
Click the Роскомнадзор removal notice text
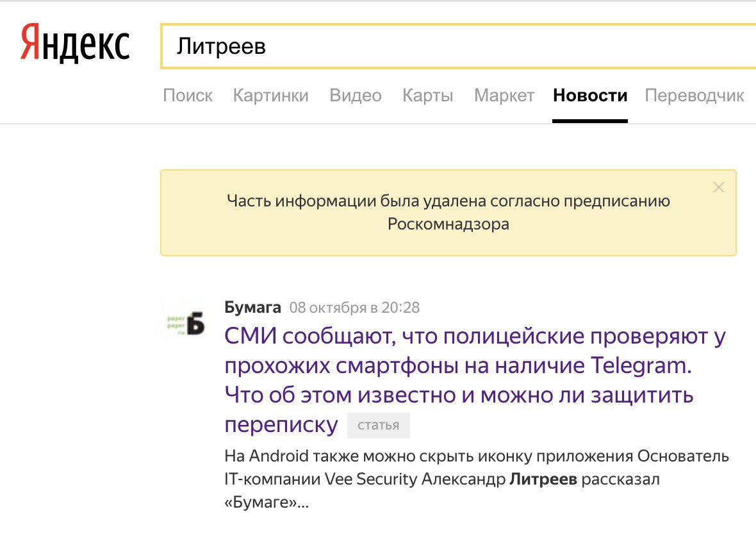point(448,212)
